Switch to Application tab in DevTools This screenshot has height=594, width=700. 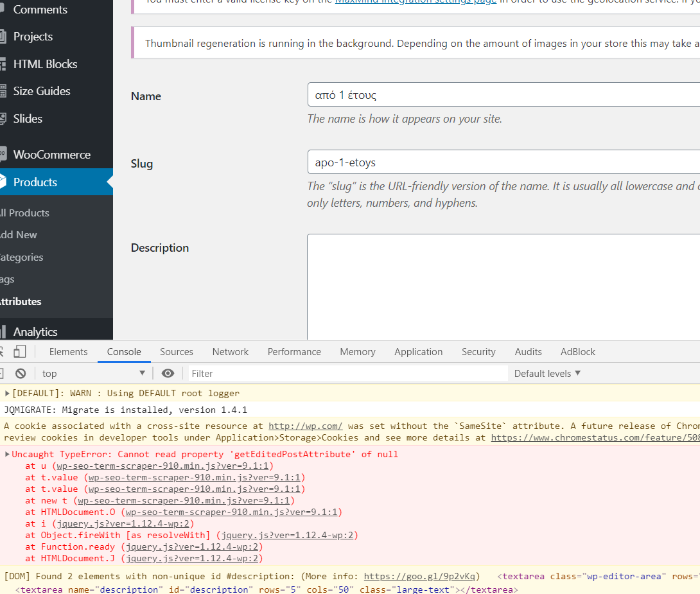(x=418, y=352)
